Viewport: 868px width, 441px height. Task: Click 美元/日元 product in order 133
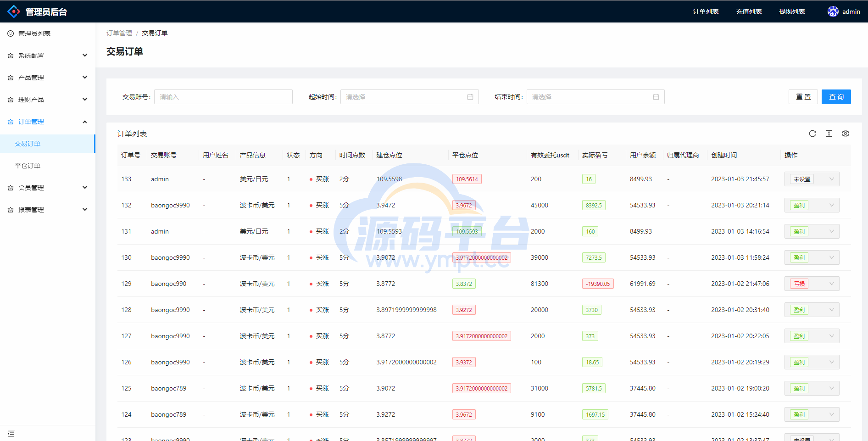pyautogui.click(x=254, y=179)
